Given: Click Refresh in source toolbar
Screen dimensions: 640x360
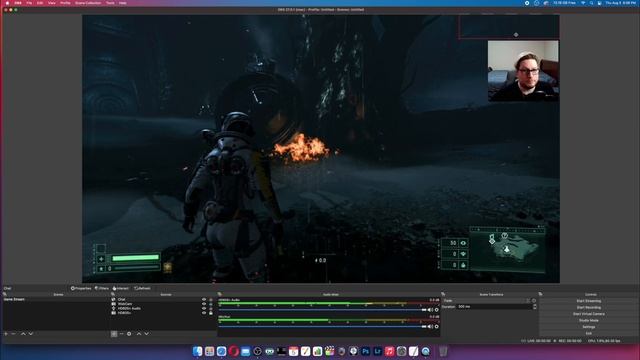Looking at the screenshot, I should pyautogui.click(x=142, y=288).
